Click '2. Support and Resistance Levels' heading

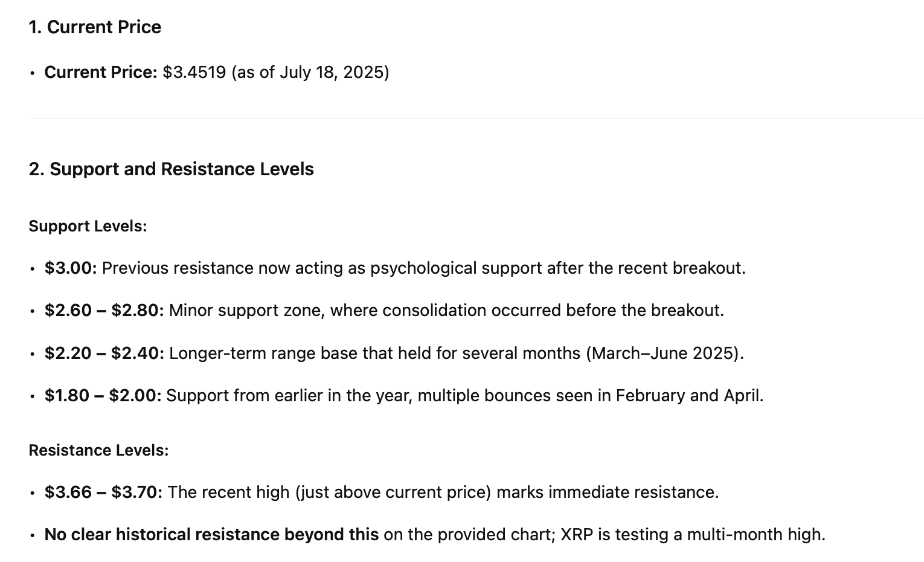[172, 169]
